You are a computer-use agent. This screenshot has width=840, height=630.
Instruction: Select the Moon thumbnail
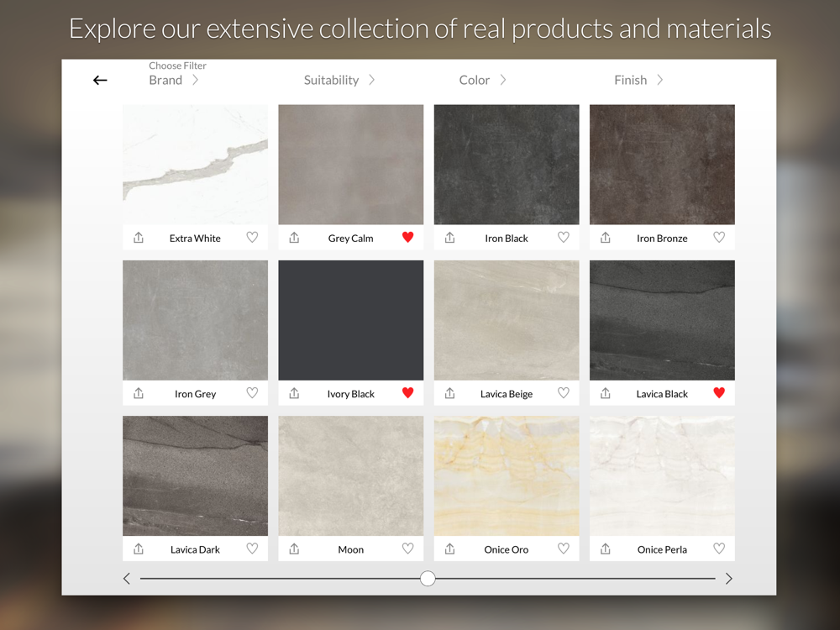tap(351, 475)
